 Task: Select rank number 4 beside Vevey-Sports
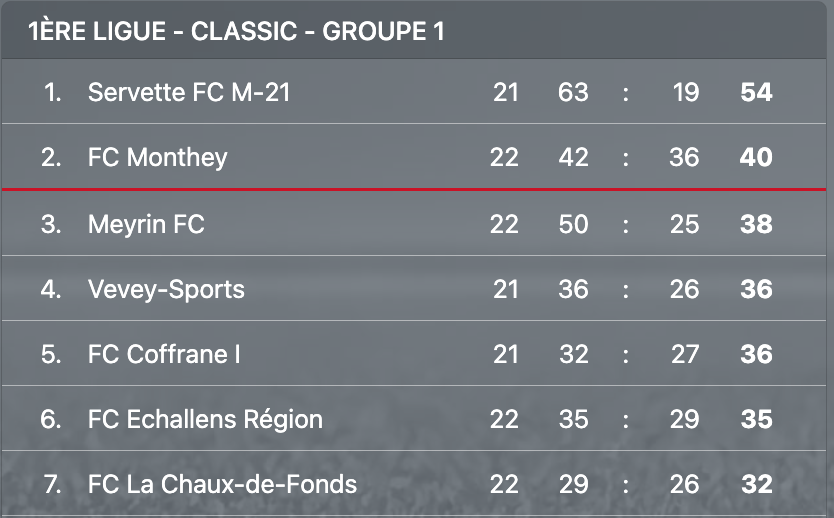click(x=51, y=289)
